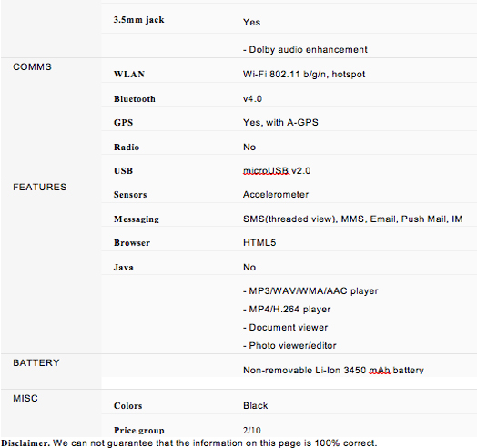Click the Accelerometer sensor value

tap(276, 195)
